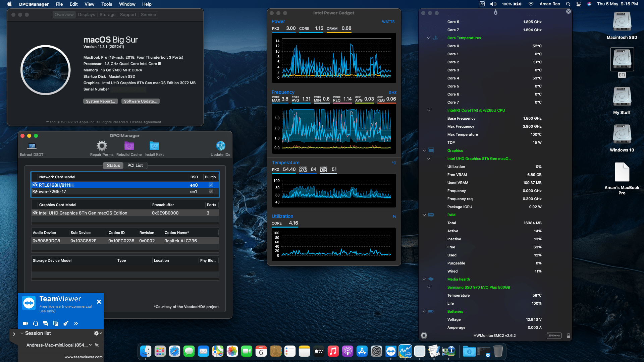Click cursor icon beside Andress-Mac-mini session

pyautogui.click(x=97, y=345)
